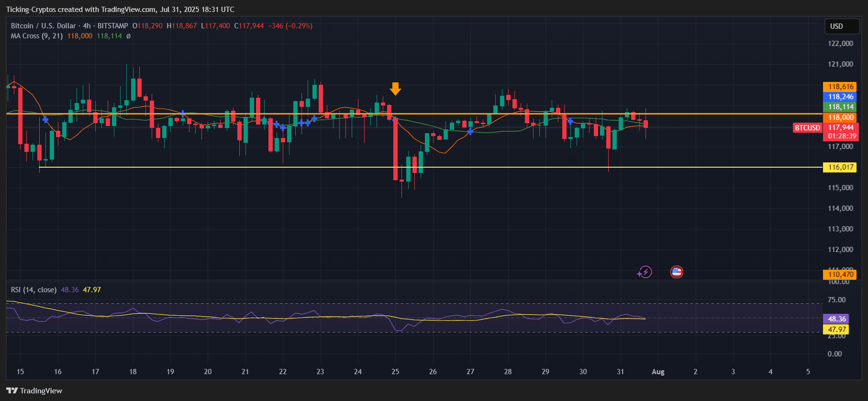Screen dimensions: 868x401
Task: Click the Aug label on the time axis
Action: (658, 372)
